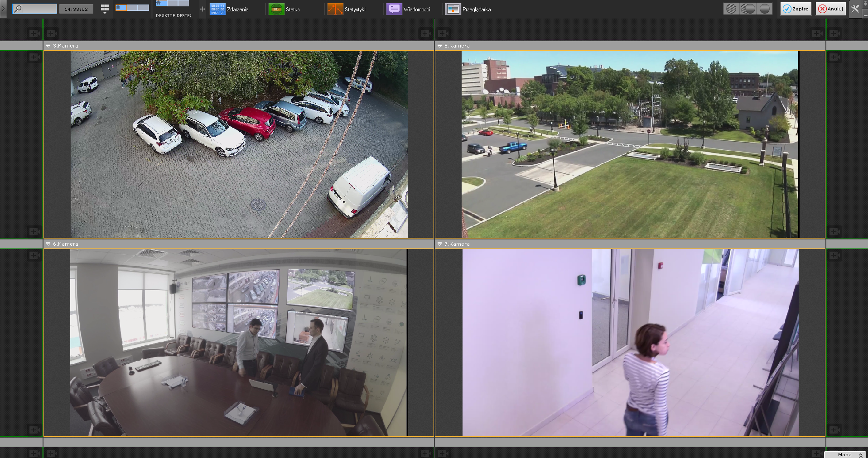
Task: Select the DESKTOP layout tab
Action: point(173,4)
